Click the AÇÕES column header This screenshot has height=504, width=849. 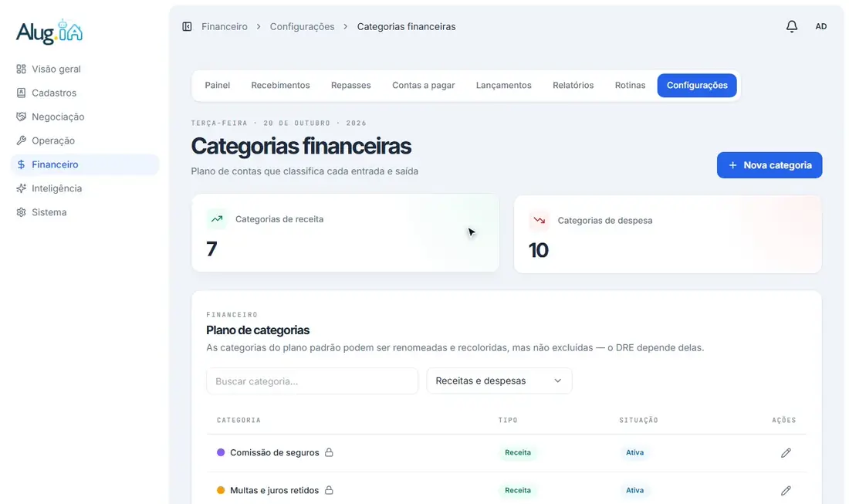click(784, 420)
